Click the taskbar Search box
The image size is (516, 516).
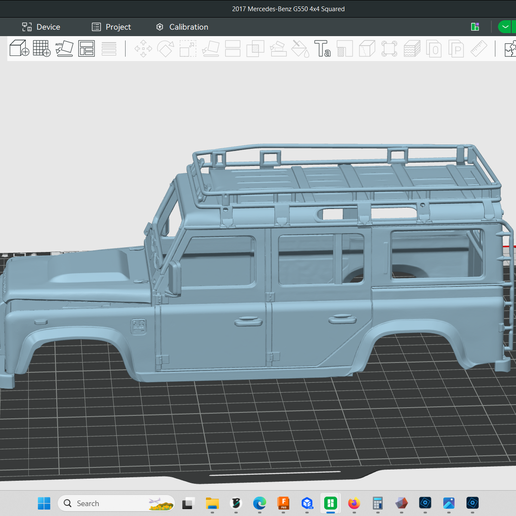116,503
